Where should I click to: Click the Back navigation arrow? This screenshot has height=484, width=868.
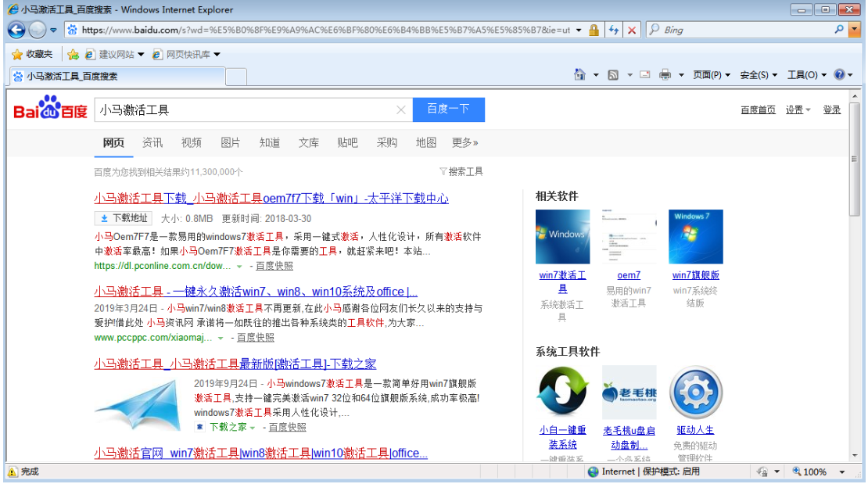(x=16, y=30)
